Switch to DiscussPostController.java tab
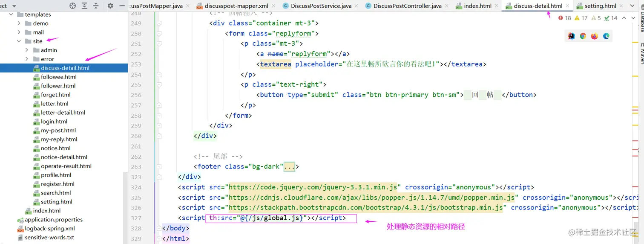This screenshot has width=644, height=244. point(403,6)
